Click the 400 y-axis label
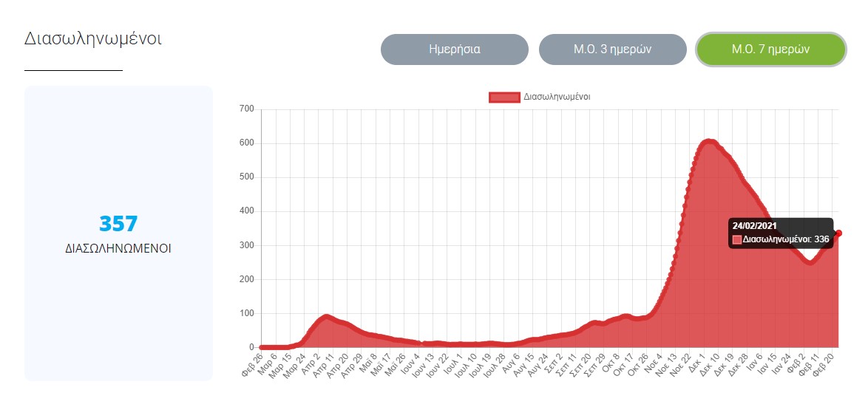Viewport: 868px width, 407px height. coord(247,211)
